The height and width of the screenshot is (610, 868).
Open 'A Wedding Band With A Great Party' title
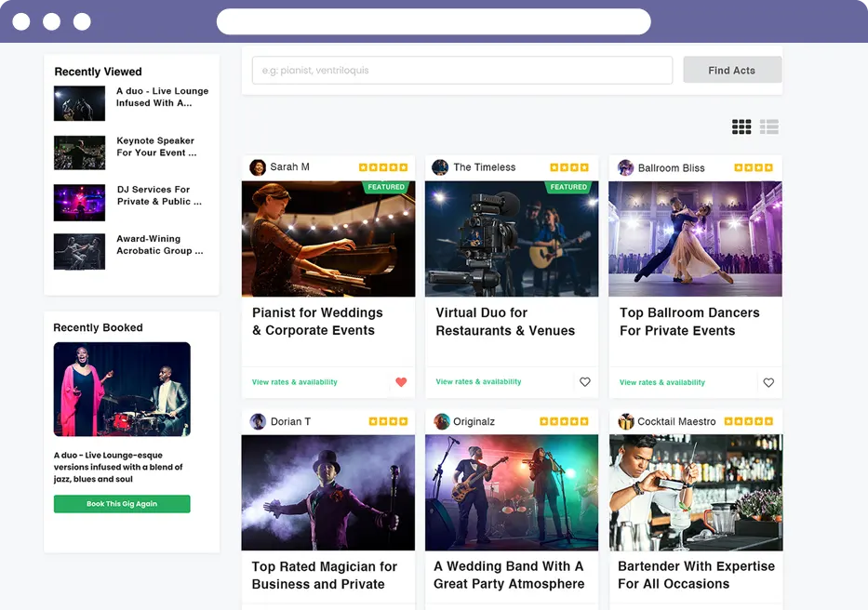[509, 575]
